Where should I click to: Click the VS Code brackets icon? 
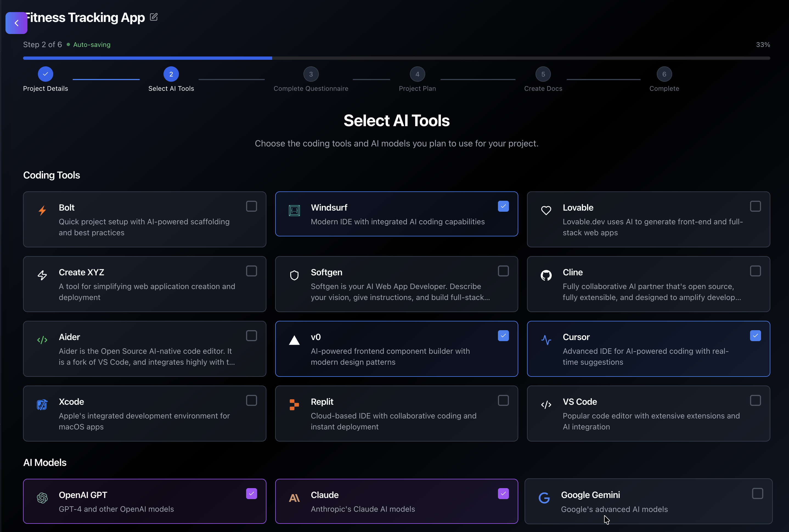pyautogui.click(x=546, y=405)
